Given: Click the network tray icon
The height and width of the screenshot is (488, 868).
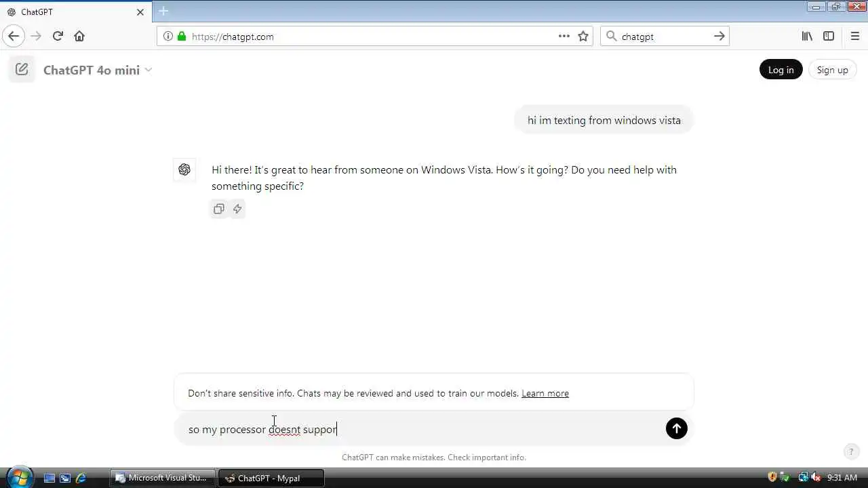Looking at the screenshot, I should 804,477.
